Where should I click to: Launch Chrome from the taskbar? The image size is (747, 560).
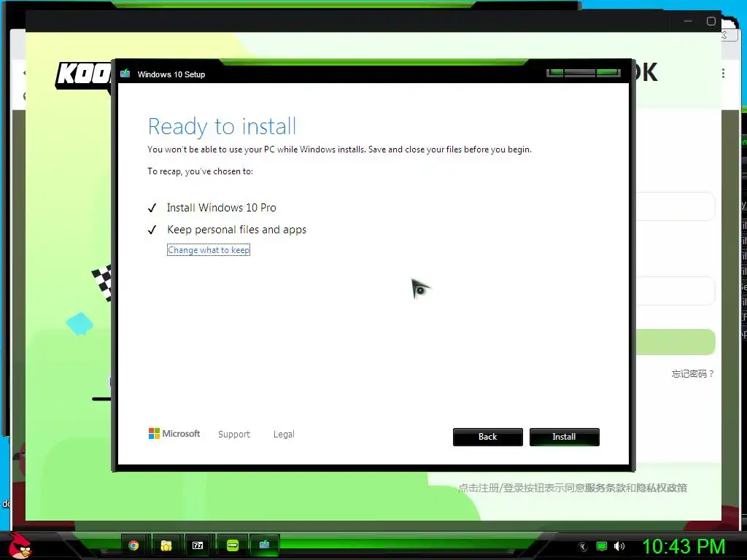coord(133,545)
